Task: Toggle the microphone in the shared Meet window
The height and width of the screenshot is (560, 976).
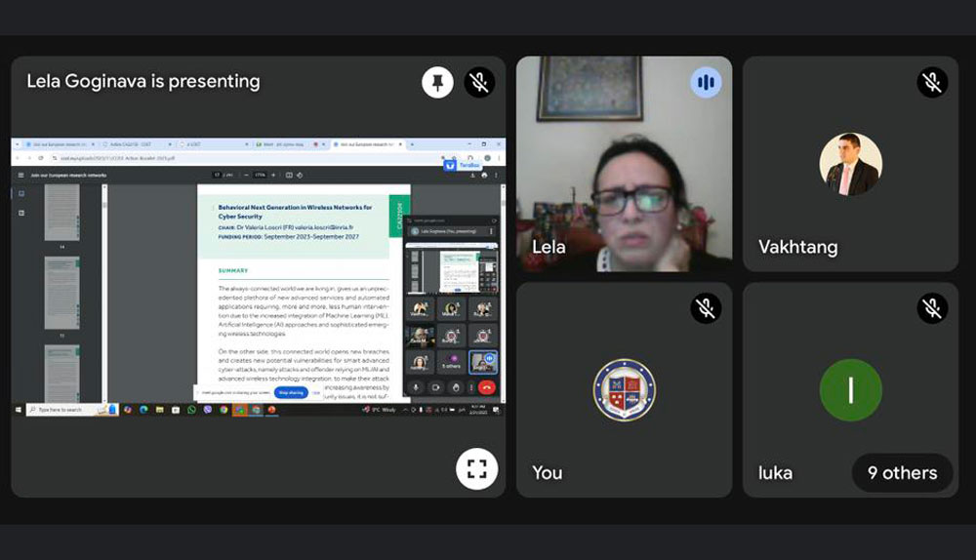Action: 416,387
